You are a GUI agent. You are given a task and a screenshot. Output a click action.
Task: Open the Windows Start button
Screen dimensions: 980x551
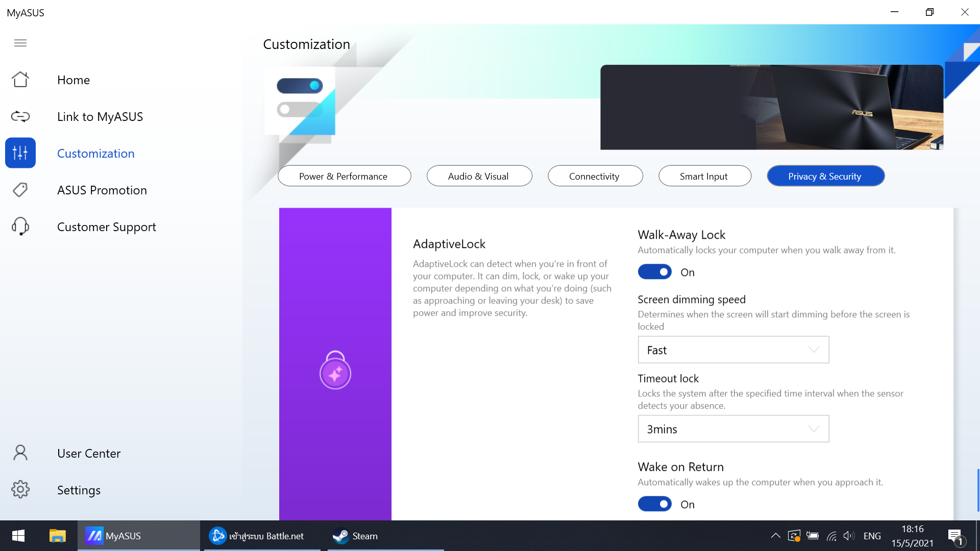(x=18, y=536)
